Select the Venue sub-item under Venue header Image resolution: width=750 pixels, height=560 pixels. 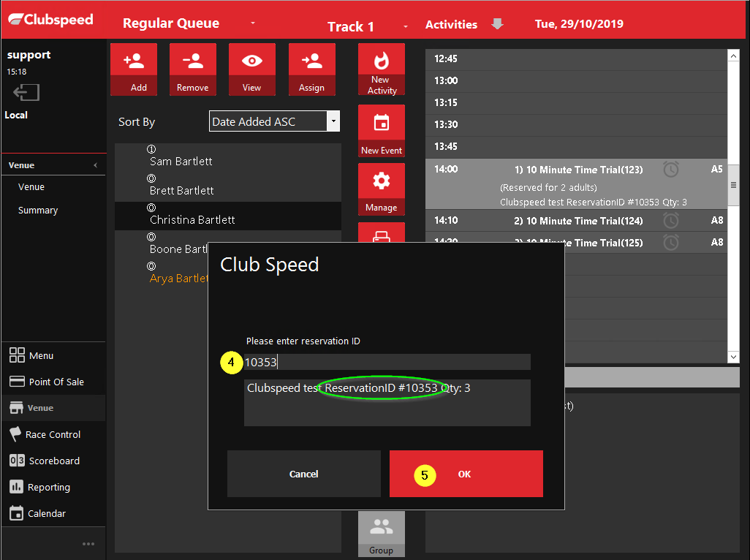point(31,187)
